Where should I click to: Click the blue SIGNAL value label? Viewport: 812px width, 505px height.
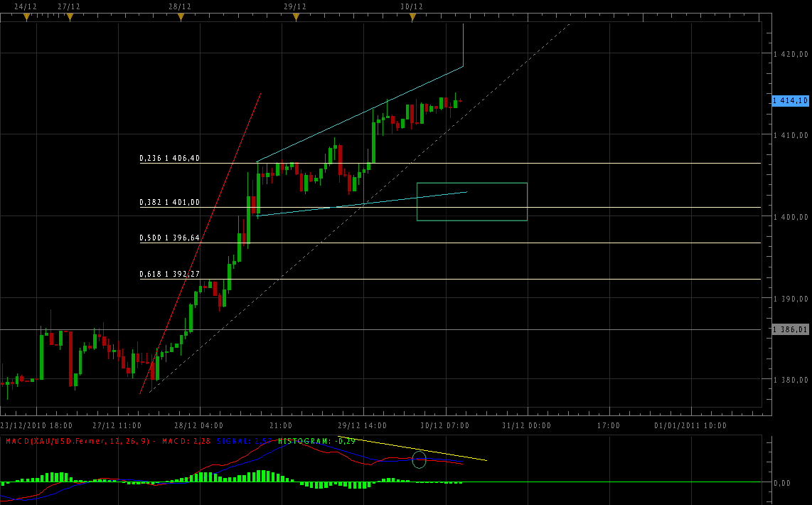(x=243, y=441)
